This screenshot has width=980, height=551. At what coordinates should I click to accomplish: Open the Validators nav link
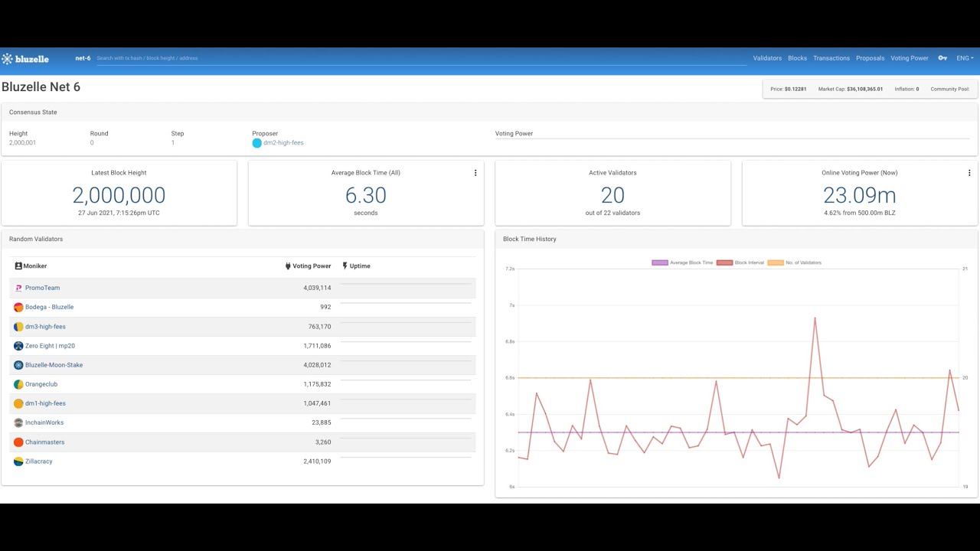pos(767,58)
